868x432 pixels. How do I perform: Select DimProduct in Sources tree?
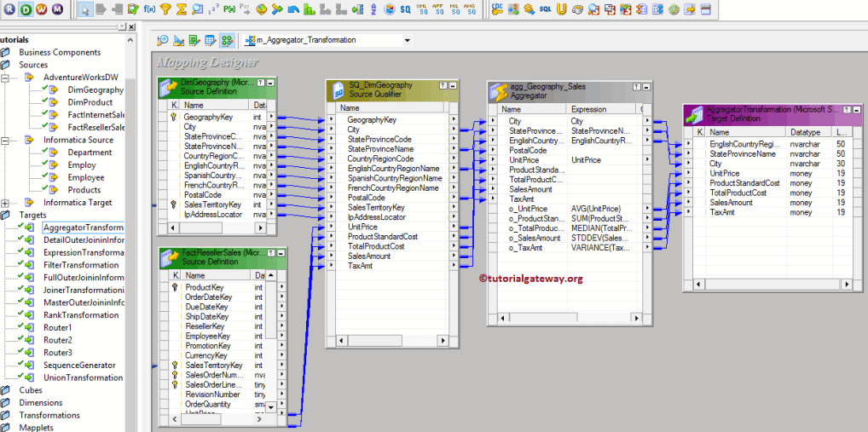coord(90,102)
